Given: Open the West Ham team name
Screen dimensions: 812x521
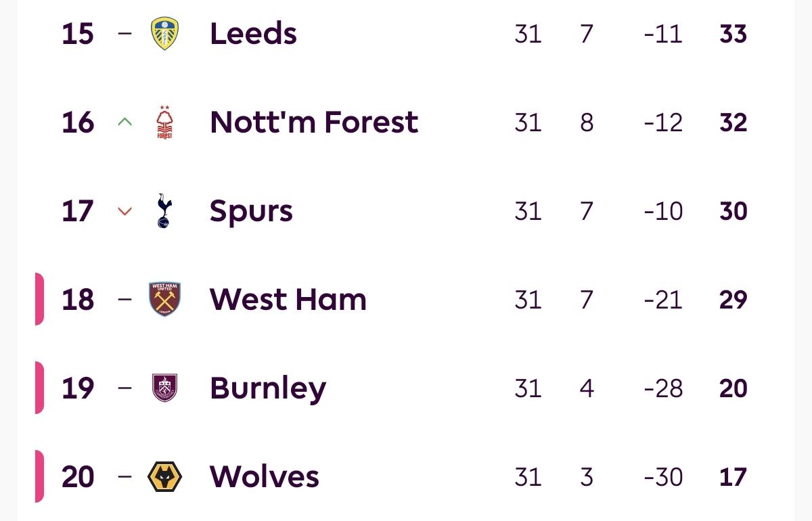Looking at the screenshot, I should pos(288,300).
